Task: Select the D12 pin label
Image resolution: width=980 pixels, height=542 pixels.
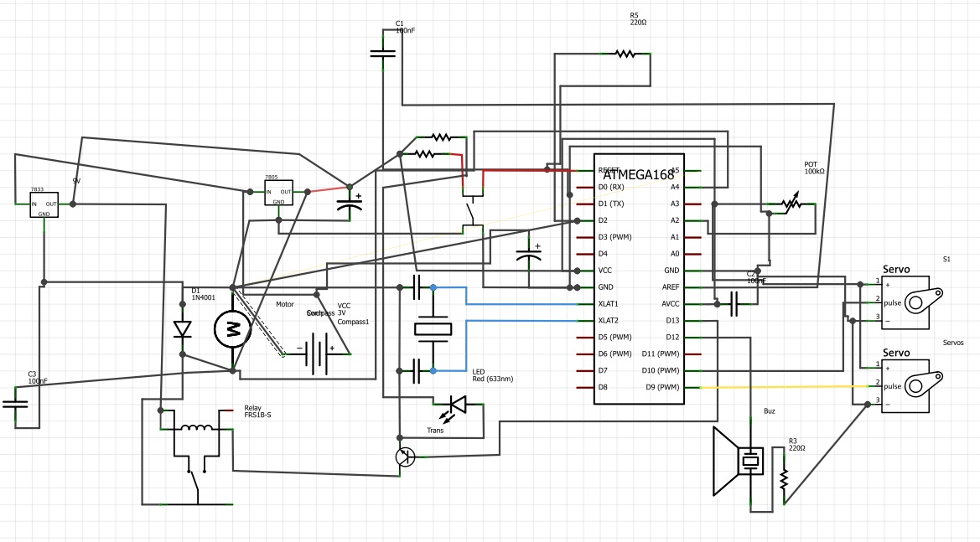Action: pyautogui.click(x=672, y=338)
